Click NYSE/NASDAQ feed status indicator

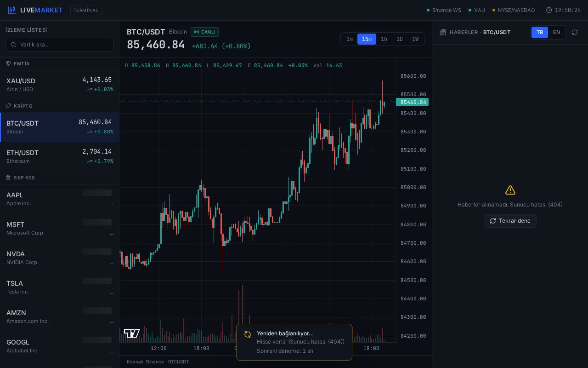pyautogui.click(x=514, y=10)
